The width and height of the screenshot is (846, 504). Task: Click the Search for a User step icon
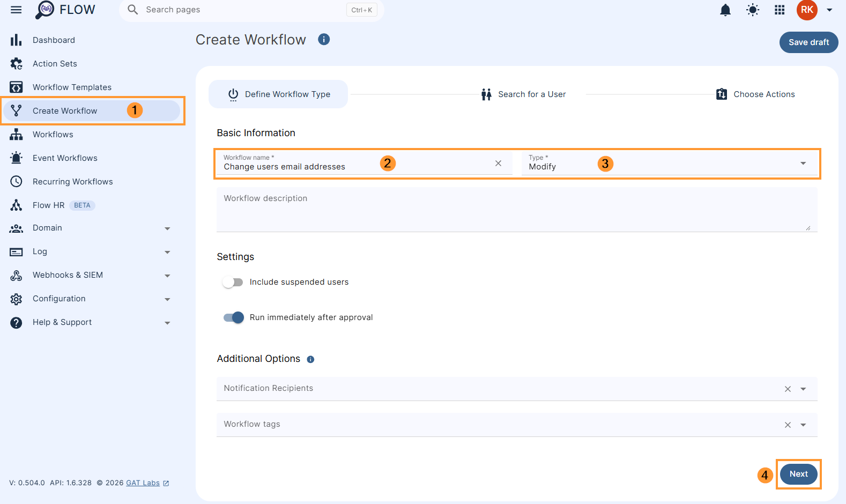click(486, 94)
